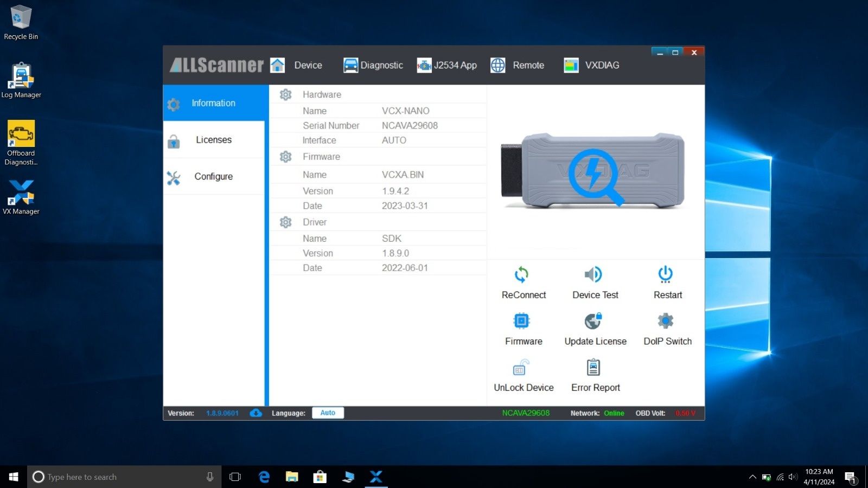The width and height of the screenshot is (868, 488).
Task: Click the Network Online status
Action: click(x=614, y=413)
